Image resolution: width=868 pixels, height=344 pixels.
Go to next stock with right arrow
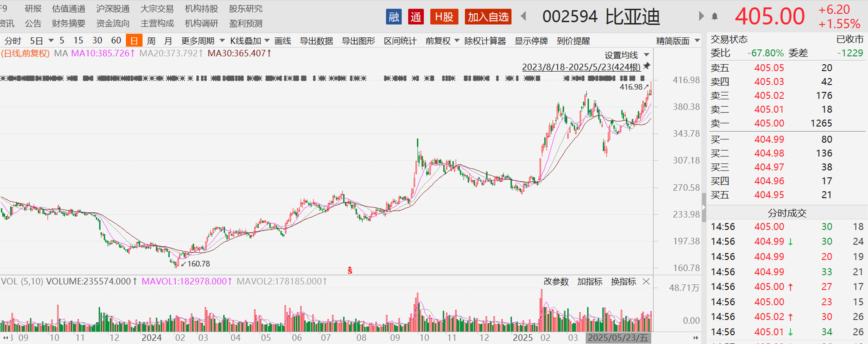pos(701,16)
